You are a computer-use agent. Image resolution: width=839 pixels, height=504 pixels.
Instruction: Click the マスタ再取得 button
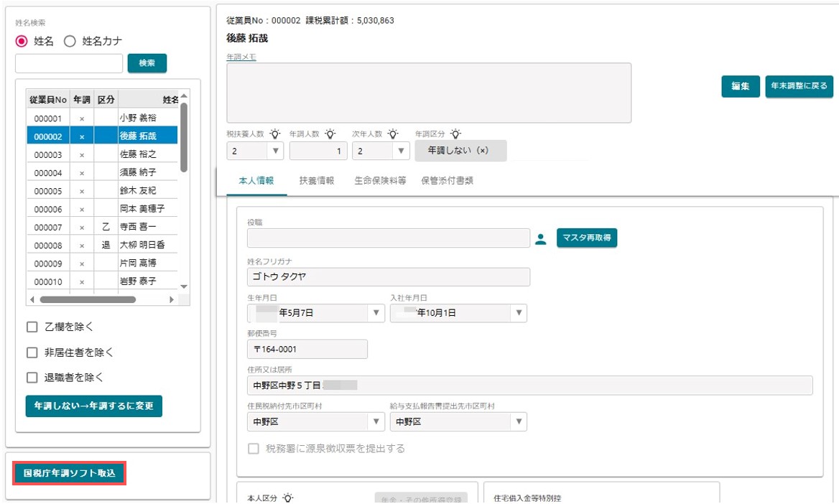point(586,238)
